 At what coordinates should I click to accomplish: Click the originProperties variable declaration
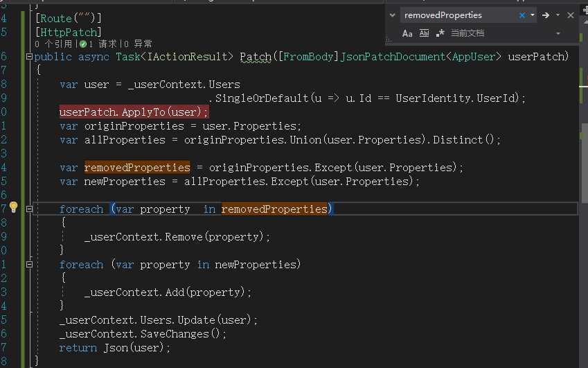click(134, 125)
